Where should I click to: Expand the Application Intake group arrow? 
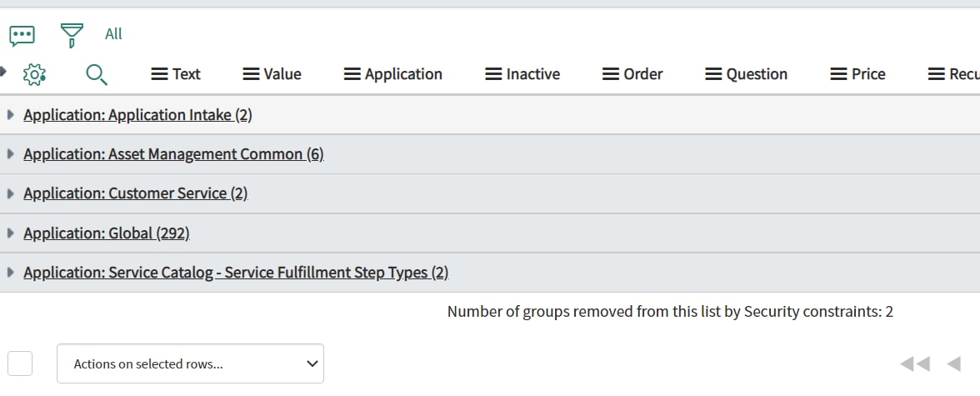point(10,115)
